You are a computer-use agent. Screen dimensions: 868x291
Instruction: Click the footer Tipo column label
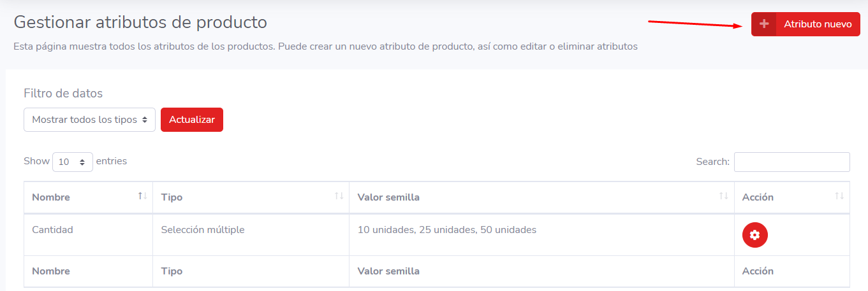[172, 271]
